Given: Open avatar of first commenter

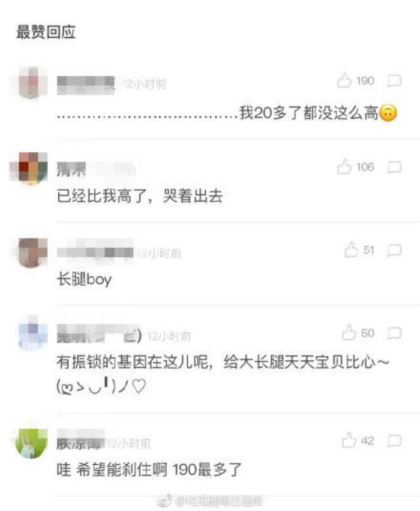Looking at the screenshot, I should (x=31, y=82).
